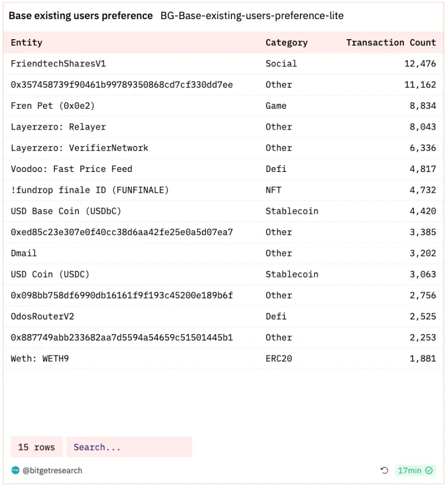The image size is (448, 486).
Task: Open the @bitgetresearch profile link
Action: 52,470
